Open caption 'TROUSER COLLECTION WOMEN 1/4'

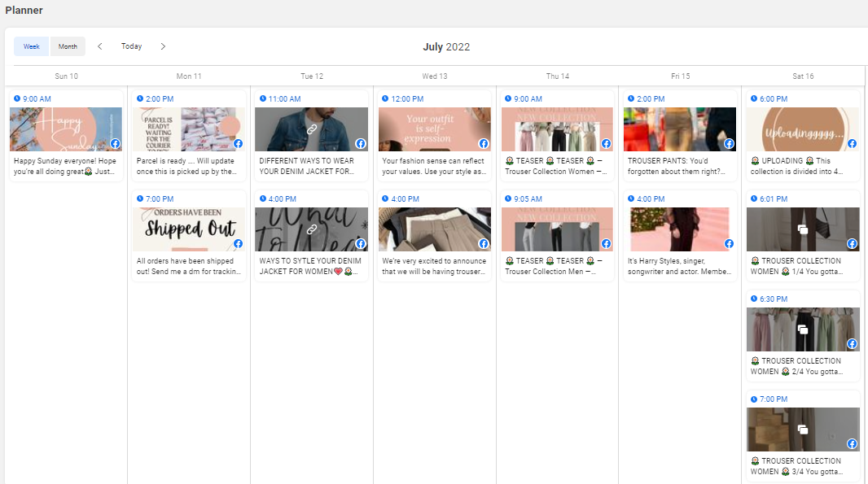click(x=797, y=266)
